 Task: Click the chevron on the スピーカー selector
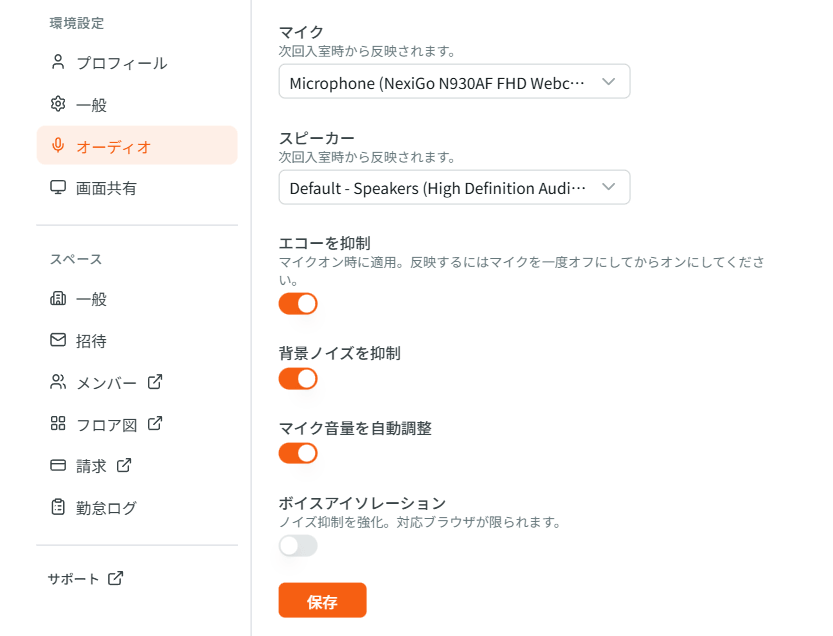[x=608, y=187]
